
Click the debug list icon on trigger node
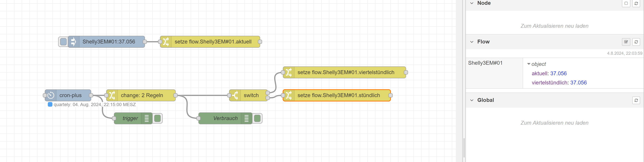[x=147, y=118]
